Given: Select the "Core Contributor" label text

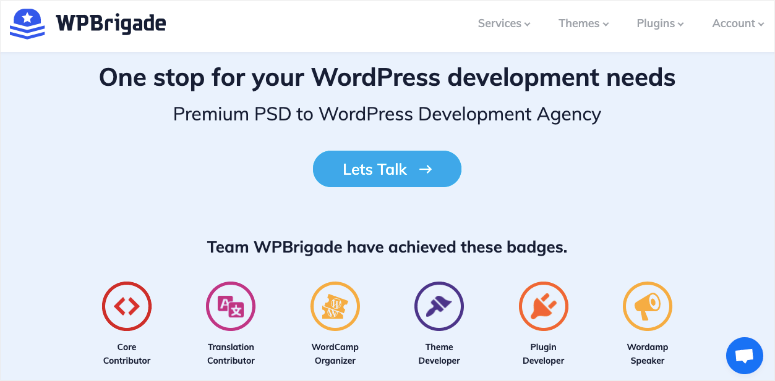Looking at the screenshot, I should (x=127, y=354).
